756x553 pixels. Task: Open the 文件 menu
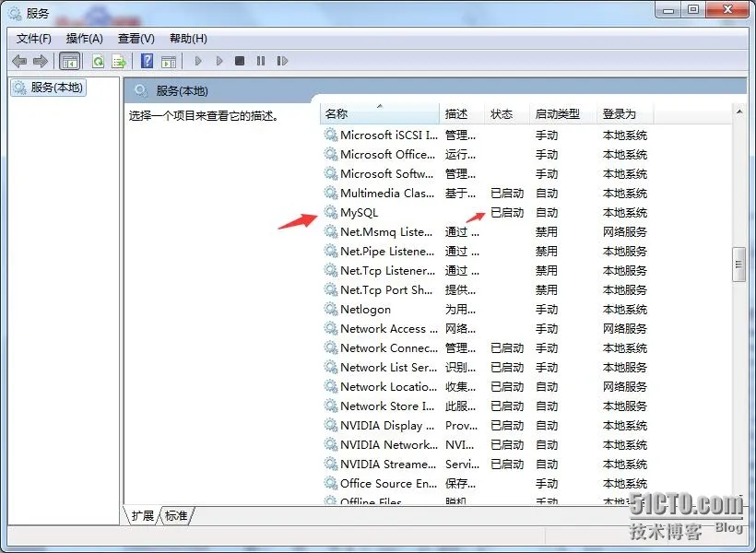pos(33,38)
